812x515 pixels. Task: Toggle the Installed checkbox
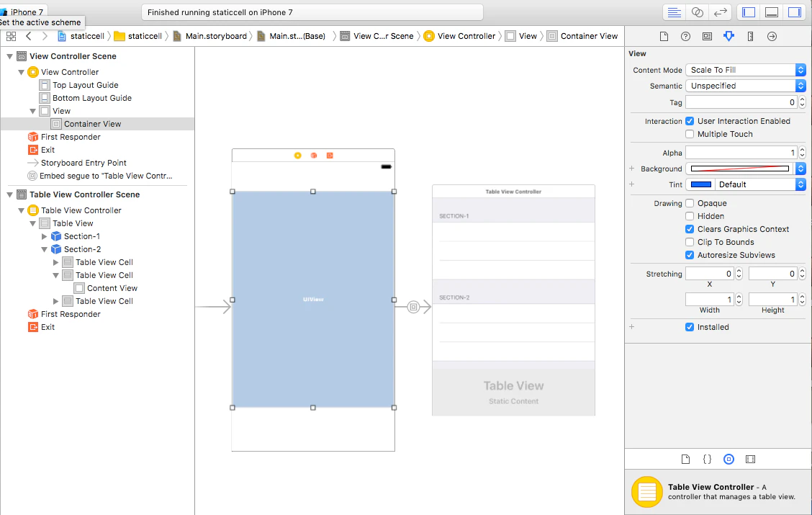click(x=690, y=327)
